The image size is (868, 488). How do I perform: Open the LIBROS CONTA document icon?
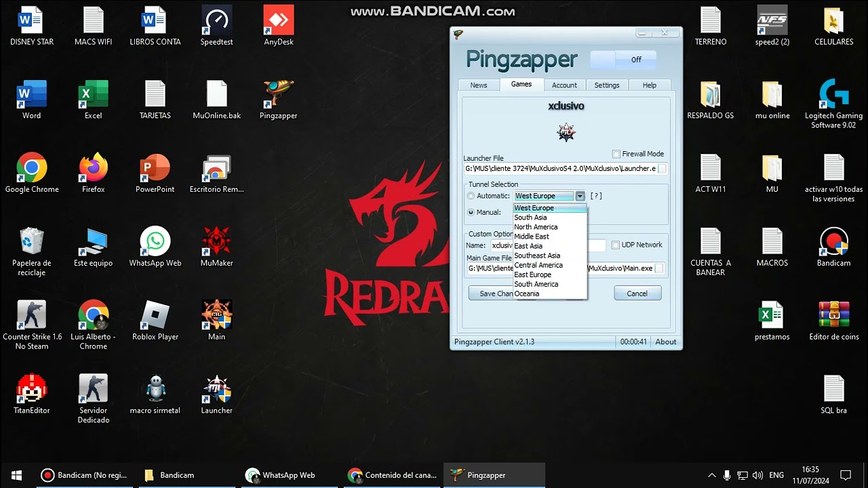pos(155,26)
